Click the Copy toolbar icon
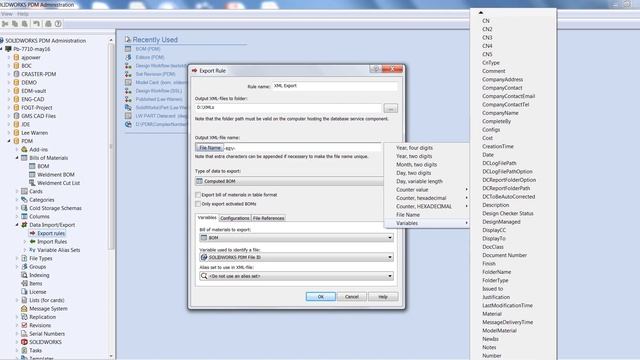This screenshot has width=640, height=360. coord(15,24)
